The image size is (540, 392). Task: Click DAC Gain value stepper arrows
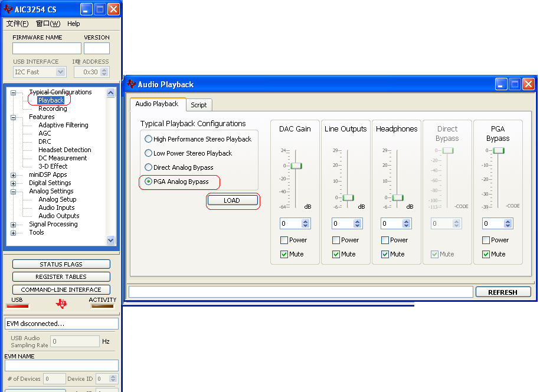coord(305,223)
